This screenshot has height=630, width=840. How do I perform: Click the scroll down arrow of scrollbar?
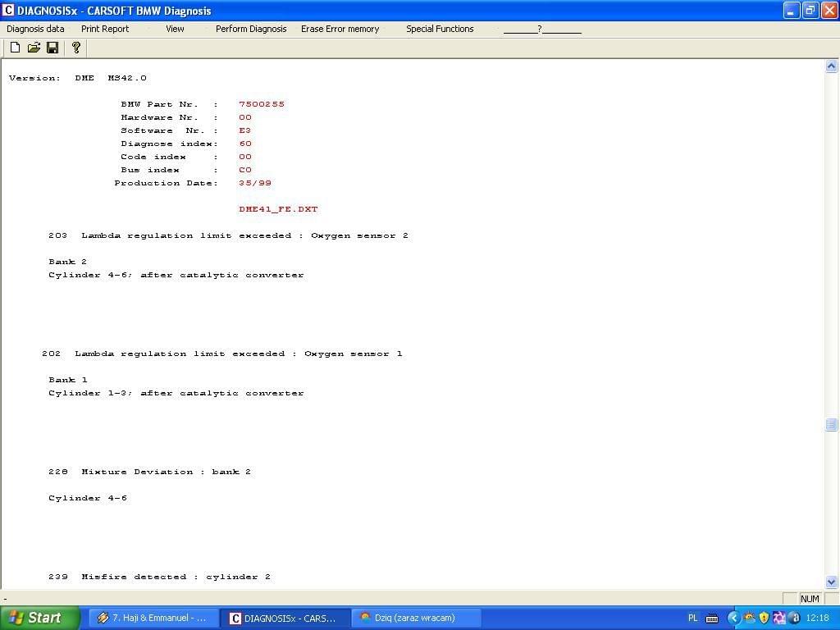point(831,582)
